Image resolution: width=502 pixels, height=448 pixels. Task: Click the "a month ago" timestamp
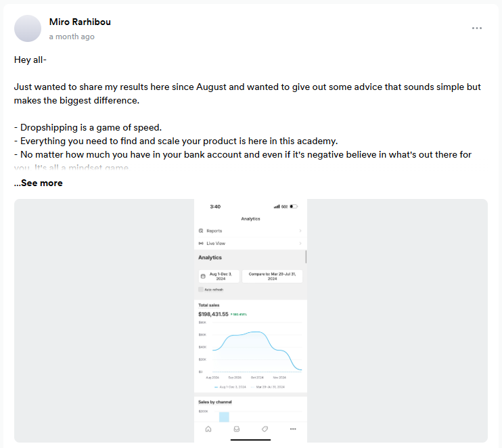72,37
